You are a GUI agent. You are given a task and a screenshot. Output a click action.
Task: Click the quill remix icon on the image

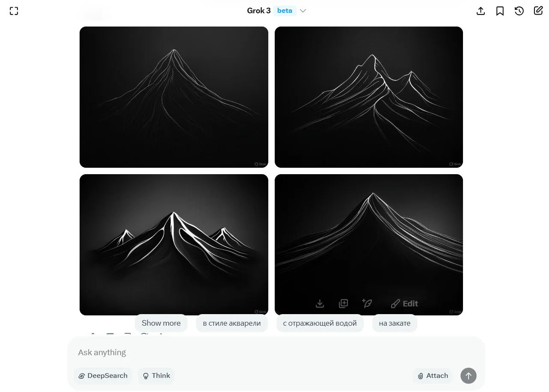[367, 303]
